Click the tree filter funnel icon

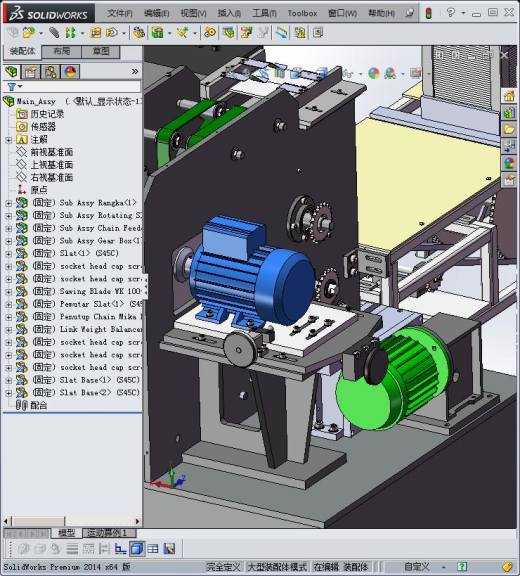click(11, 87)
